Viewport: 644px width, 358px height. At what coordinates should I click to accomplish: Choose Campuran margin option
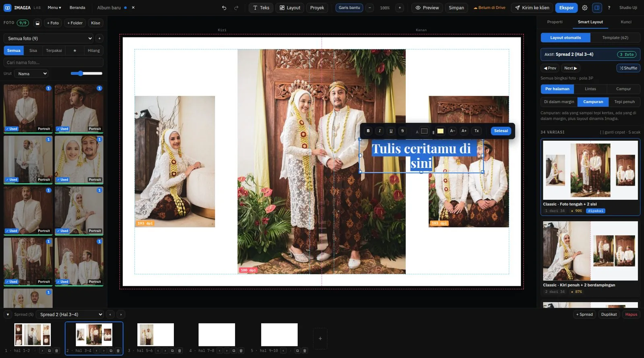point(593,102)
